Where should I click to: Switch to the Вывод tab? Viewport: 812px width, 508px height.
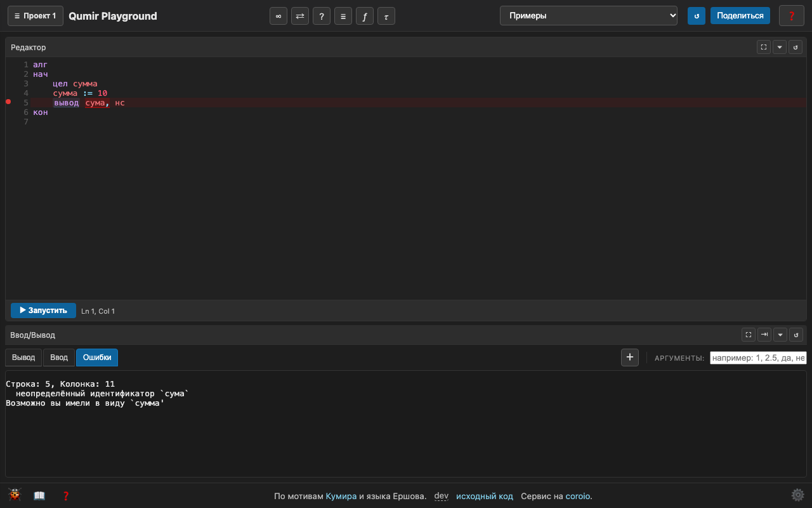[x=23, y=358]
